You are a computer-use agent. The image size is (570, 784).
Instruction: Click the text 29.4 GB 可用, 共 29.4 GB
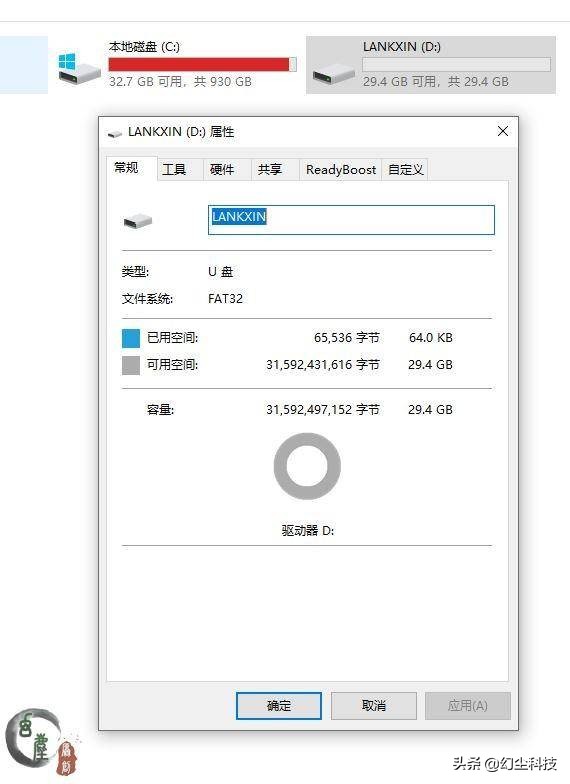coord(436,82)
